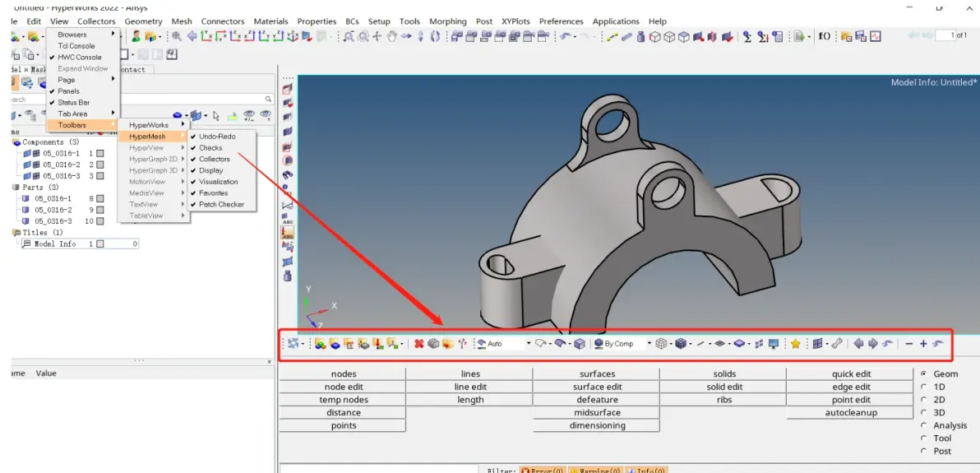Screen dimensions: 980x473
Task: Select the Analysis radio button
Action: (924, 425)
